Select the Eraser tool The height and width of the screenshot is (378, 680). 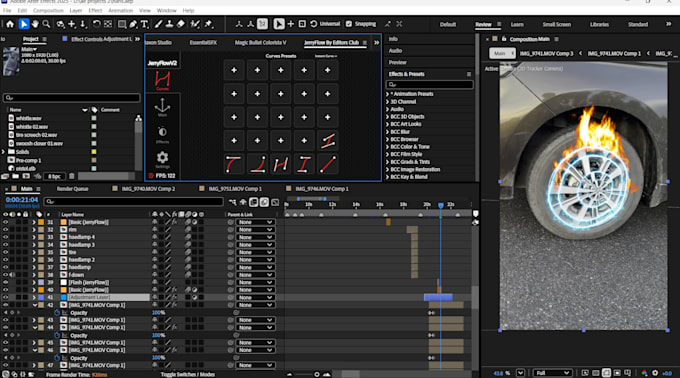[x=181, y=24]
